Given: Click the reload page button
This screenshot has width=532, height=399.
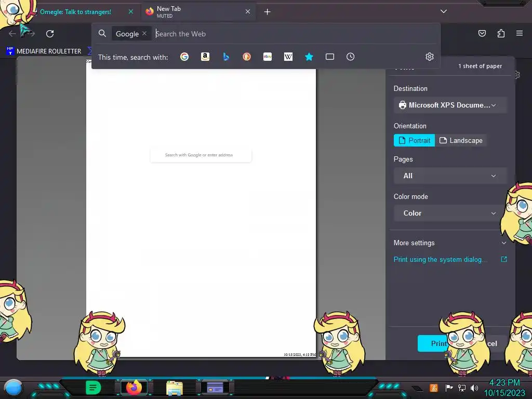Looking at the screenshot, I should [50, 34].
